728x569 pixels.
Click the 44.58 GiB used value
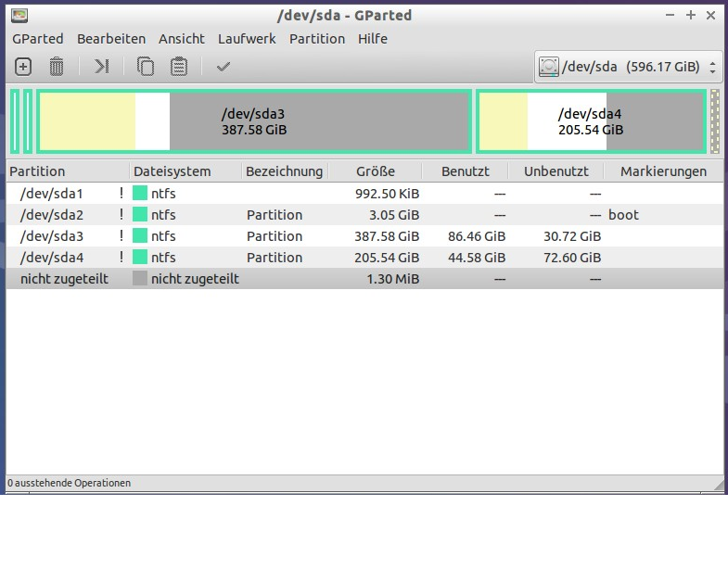pyautogui.click(x=477, y=257)
